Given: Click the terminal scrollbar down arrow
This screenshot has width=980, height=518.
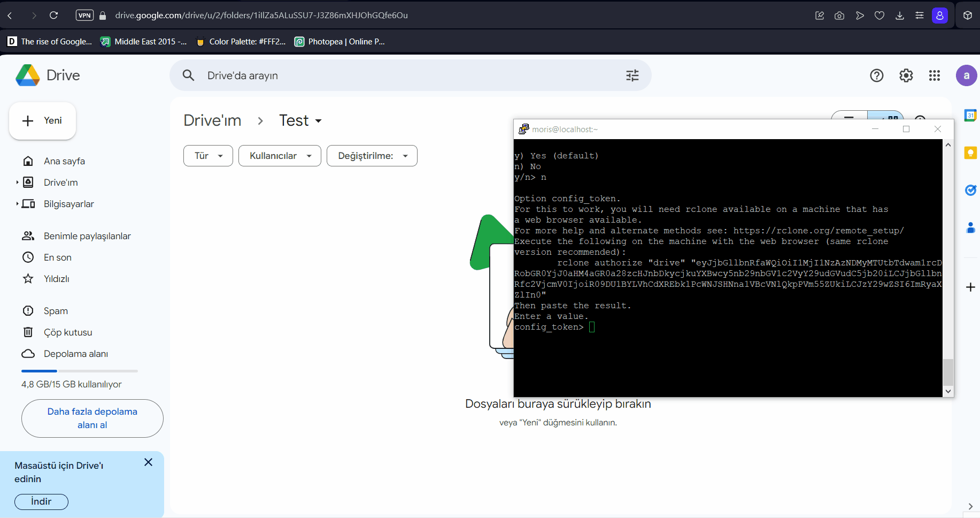Looking at the screenshot, I should click(x=948, y=392).
